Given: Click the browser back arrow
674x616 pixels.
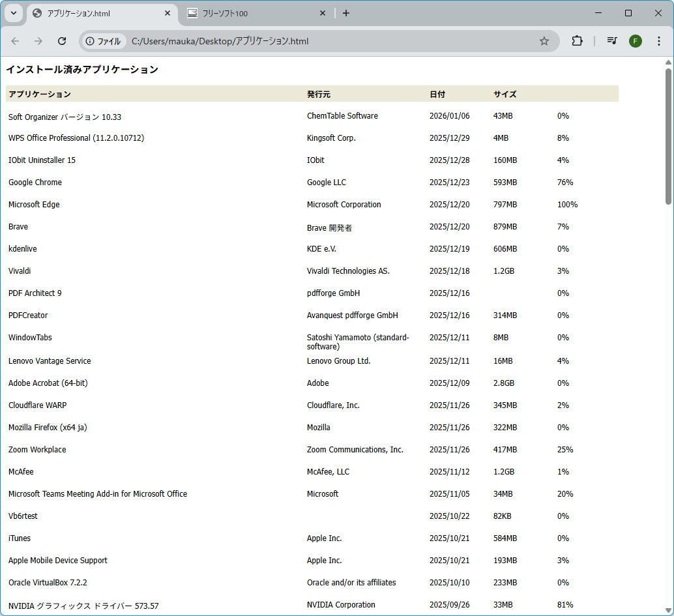Looking at the screenshot, I should pos(15,41).
